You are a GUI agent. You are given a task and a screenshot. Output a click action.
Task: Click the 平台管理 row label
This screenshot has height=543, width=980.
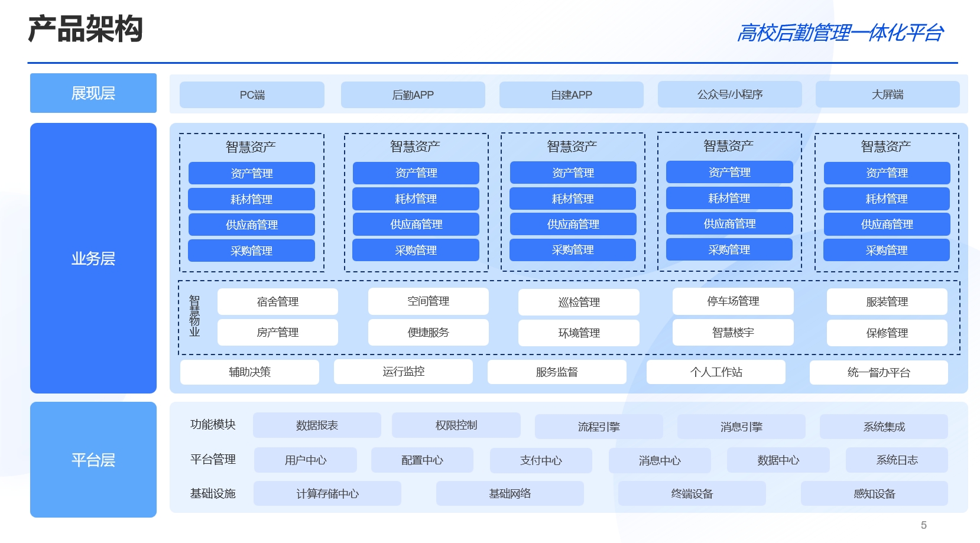(213, 459)
